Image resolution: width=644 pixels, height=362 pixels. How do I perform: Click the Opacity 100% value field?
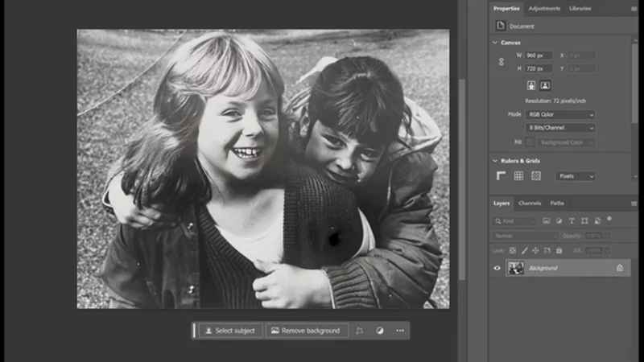594,236
